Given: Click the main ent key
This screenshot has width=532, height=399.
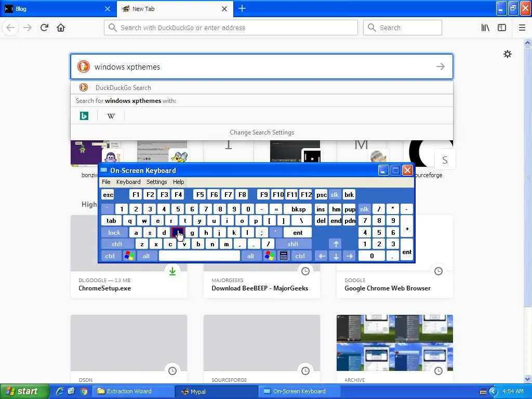Looking at the screenshot, I should (298, 232).
